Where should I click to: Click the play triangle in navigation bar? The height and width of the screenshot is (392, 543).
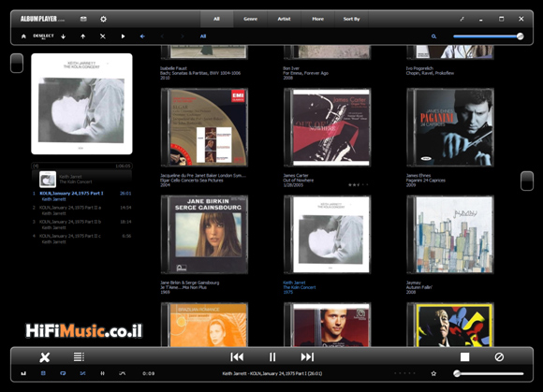(x=123, y=36)
